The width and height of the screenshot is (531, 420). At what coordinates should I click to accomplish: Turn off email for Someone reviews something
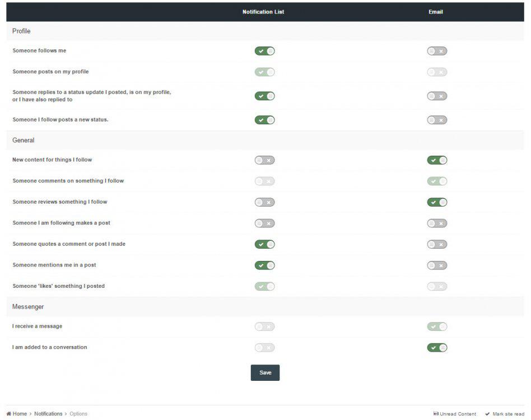click(437, 202)
